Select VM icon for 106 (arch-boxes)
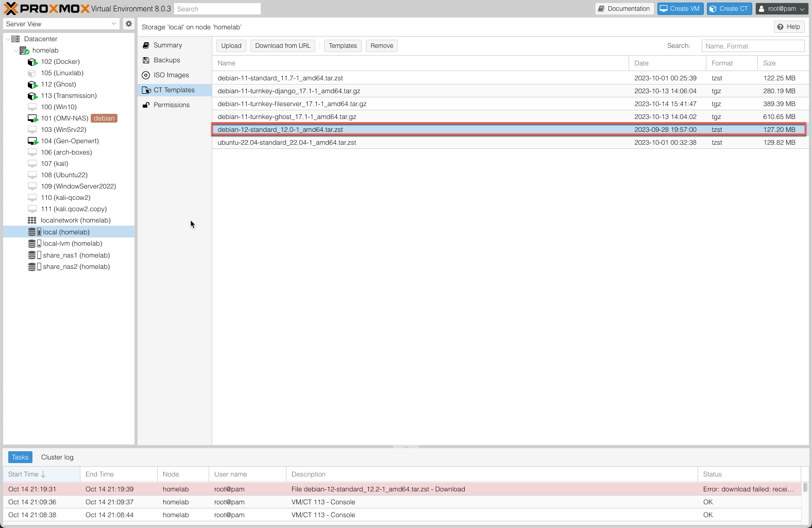This screenshot has height=528, width=812. point(32,152)
